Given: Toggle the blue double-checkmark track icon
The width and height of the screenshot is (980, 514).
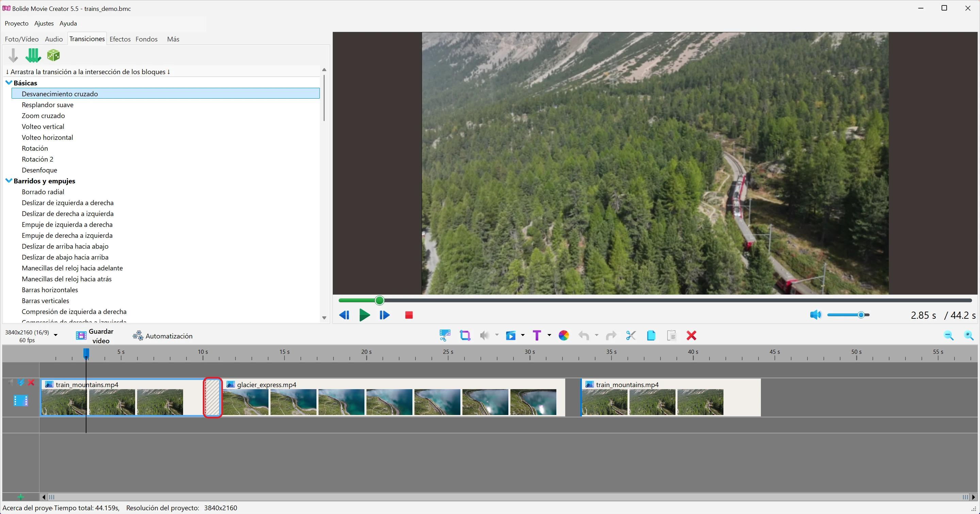Looking at the screenshot, I should (x=21, y=382).
